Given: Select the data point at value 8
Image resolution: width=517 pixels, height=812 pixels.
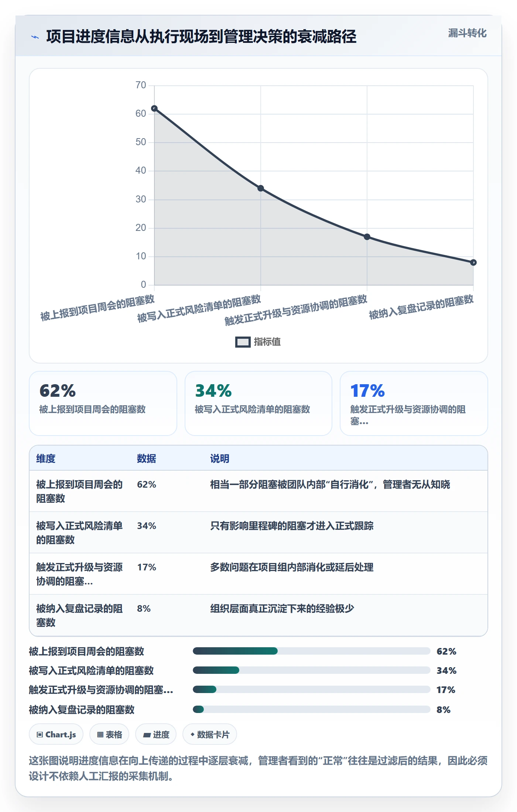Looking at the screenshot, I should click(x=473, y=262).
